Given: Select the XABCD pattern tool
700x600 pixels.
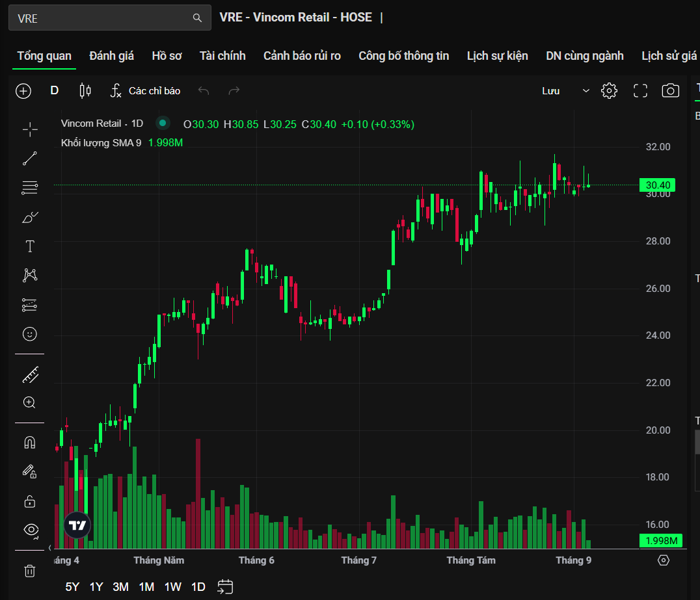Looking at the screenshot, I should click(x=30, y=275).
